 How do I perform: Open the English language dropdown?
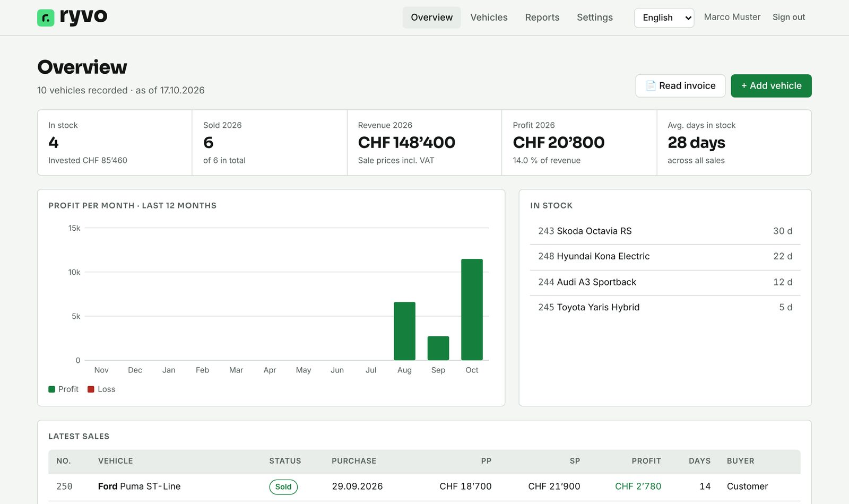coord(664,18)
